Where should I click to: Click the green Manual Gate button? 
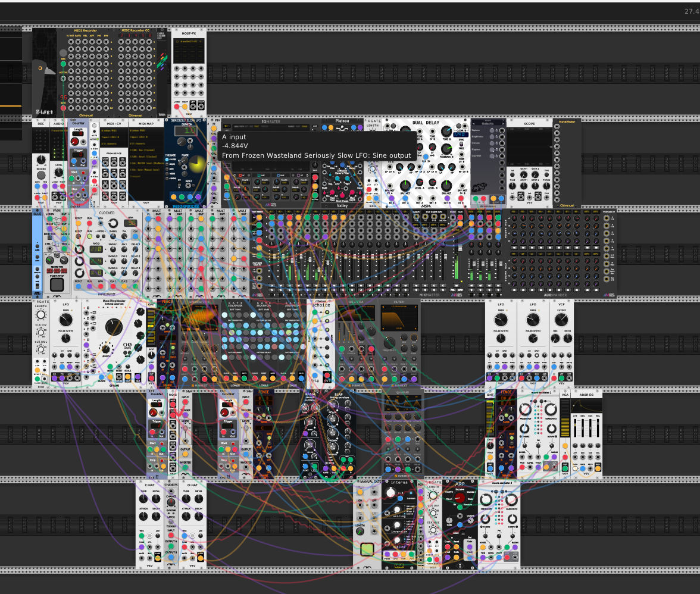(x=367, y=549)
